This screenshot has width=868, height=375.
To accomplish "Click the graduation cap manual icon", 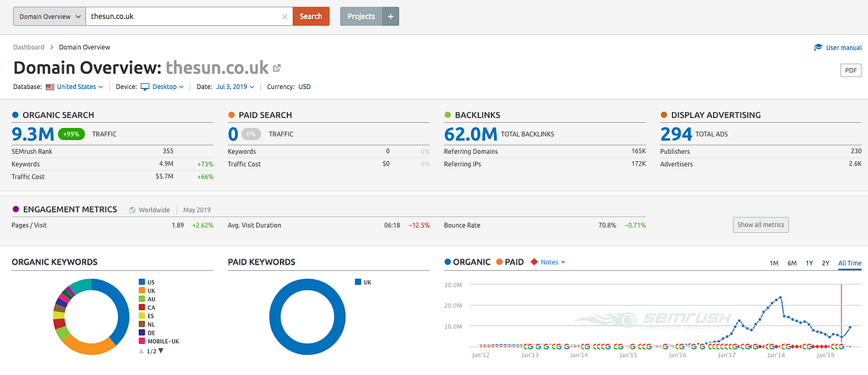I will [818, 48].
